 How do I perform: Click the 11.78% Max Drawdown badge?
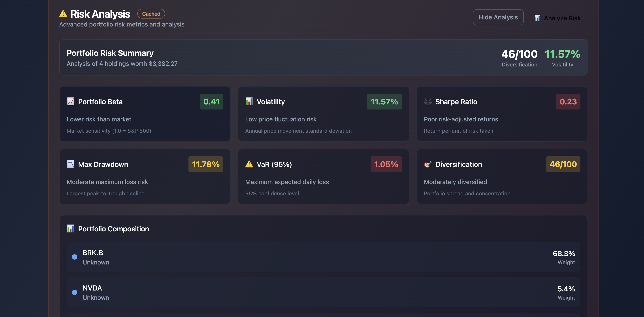coord(205,164)
